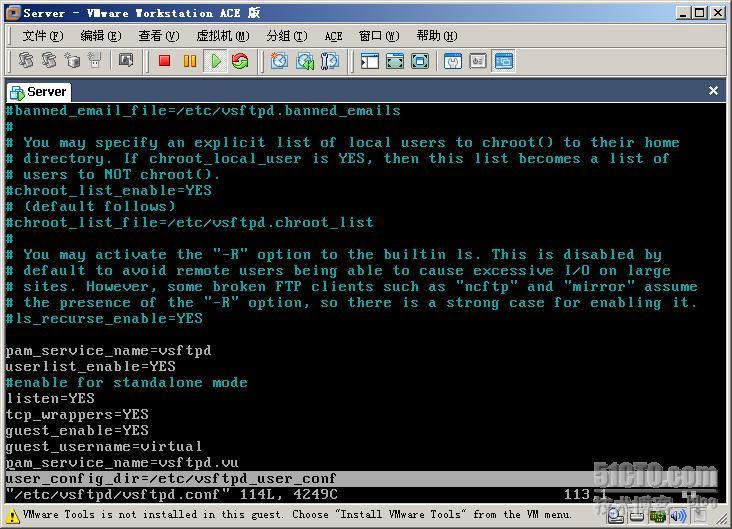Click the Take Snapshot clock icon
Screen dimensions: 732x529
point(279,61)
